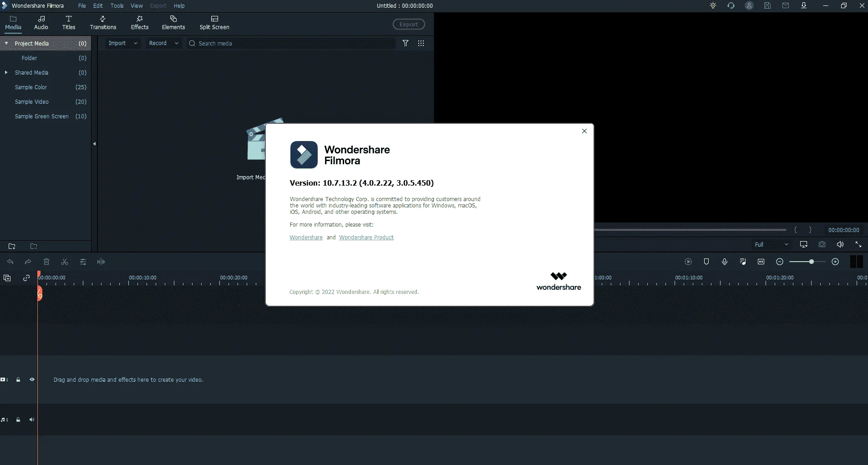Screen dimensions: 868x465
Task: Click the Search media field
Action: click(291, 43)
